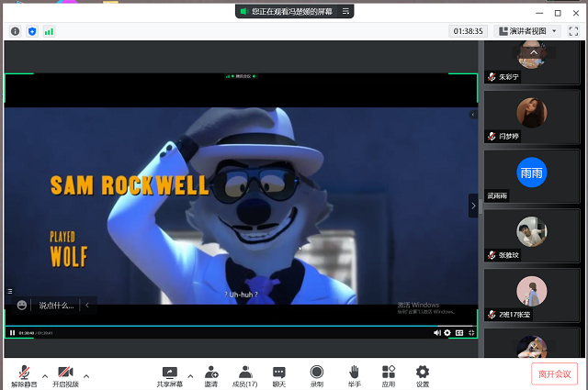Click the meeting info icon at top-left
Image resolution: width=588 pixels, height=390 pixels.
pos(16,31)
